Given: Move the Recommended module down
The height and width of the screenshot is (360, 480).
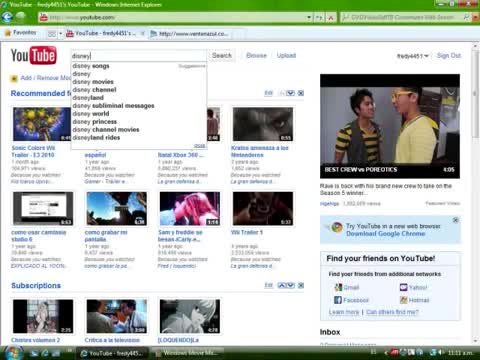Looking at the screenshot, I should [291, 93].
